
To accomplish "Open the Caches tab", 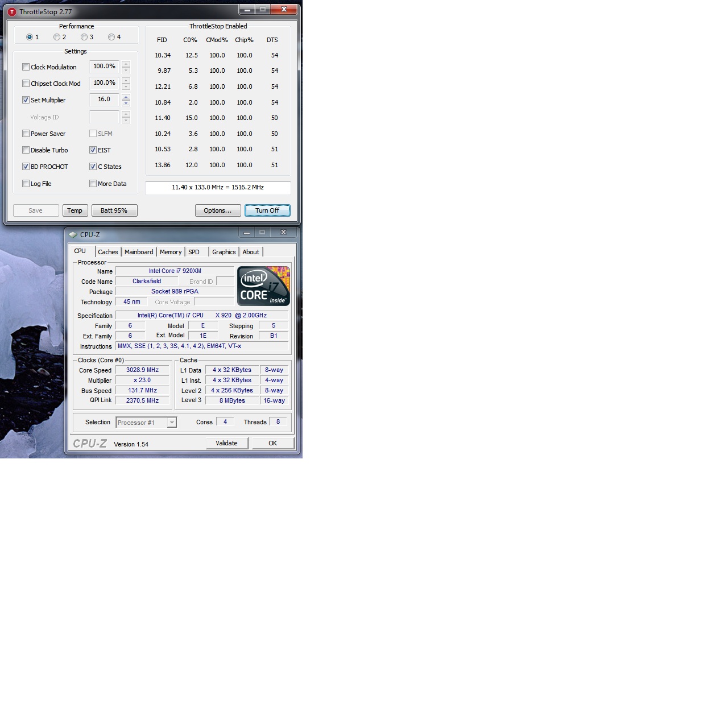I will 108,252.
